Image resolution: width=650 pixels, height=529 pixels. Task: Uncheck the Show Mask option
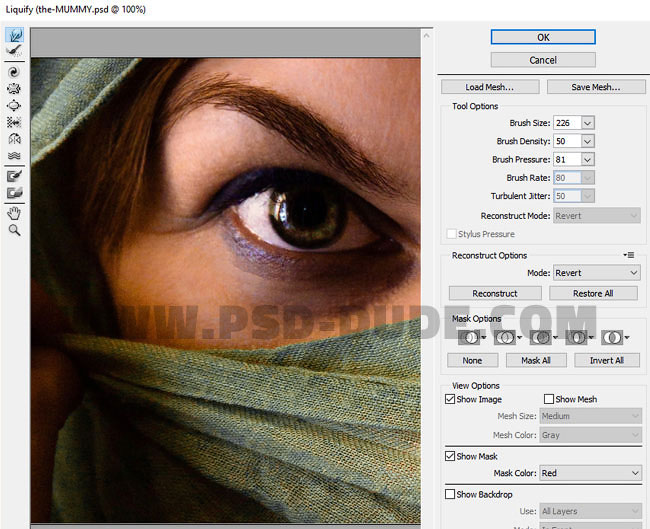(450, 456)
